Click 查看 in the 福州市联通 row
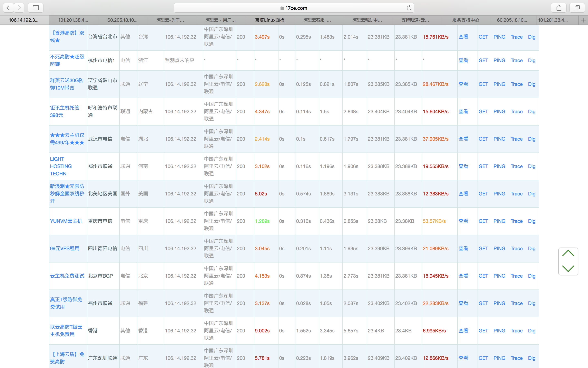This screenshot has width=588, height=368. 463,303
